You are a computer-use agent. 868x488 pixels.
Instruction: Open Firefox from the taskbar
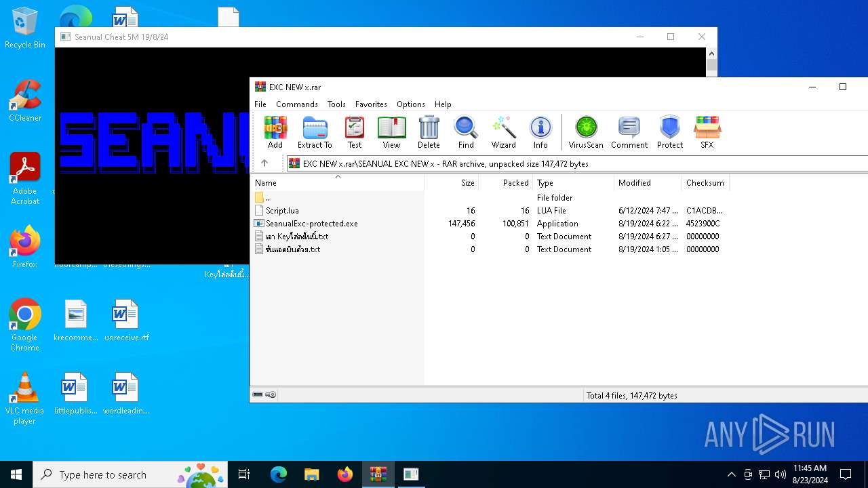click(x=344, y=474)
